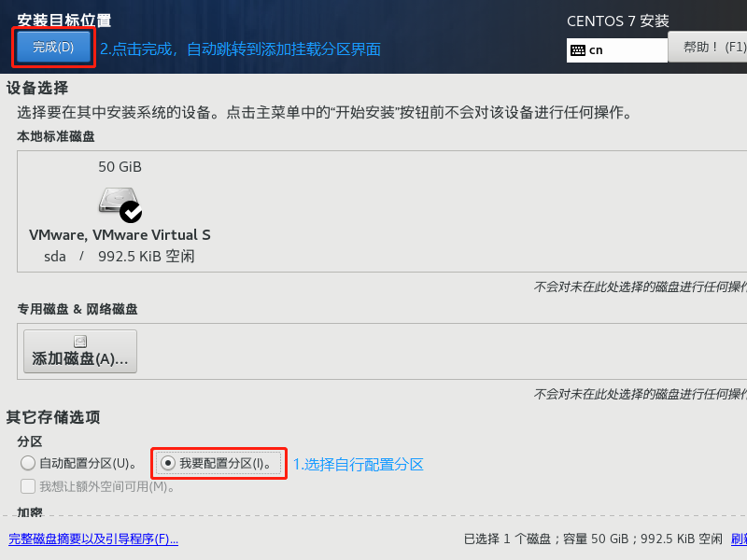The width and height of the screenshot is (747, 560).
Task: Click the 专用磁盘 & 网络磁盘 section heading
Action: coord(78,310)
